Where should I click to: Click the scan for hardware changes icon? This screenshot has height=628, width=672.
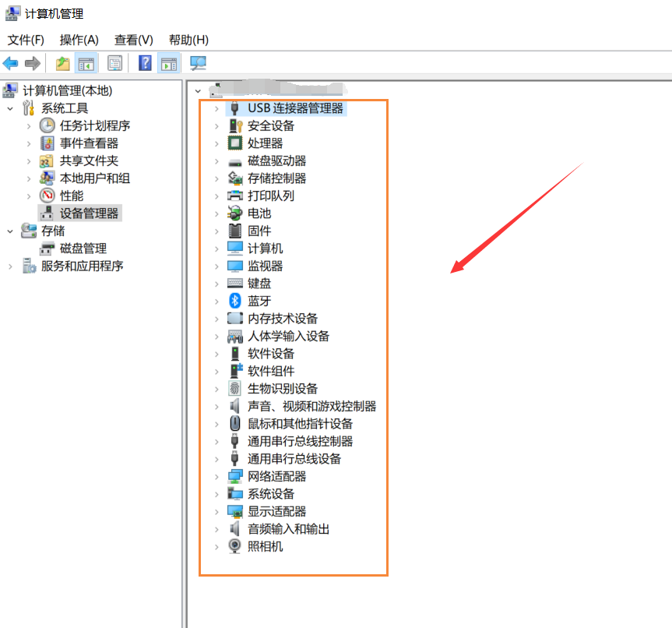[x=197, y=63]
